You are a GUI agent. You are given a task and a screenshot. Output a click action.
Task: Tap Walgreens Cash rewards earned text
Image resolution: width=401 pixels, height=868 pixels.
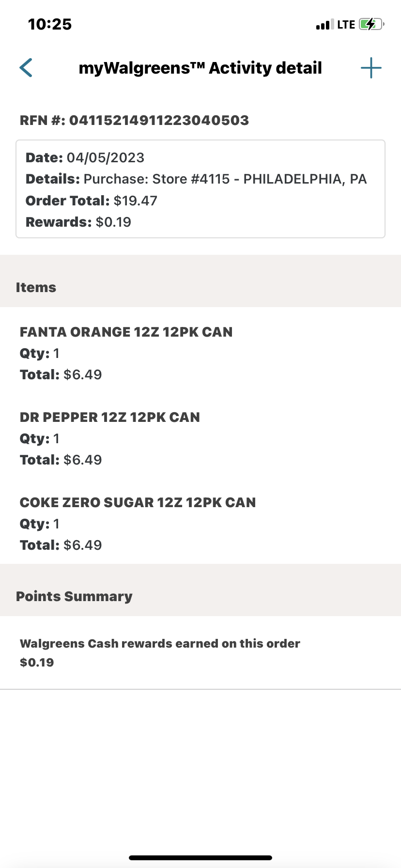pyautogui.click(x=160, y=643)
